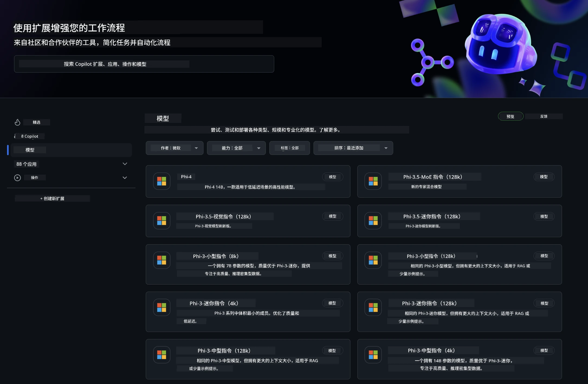Expand the 操作 section chevron

[x=125, y=178]
